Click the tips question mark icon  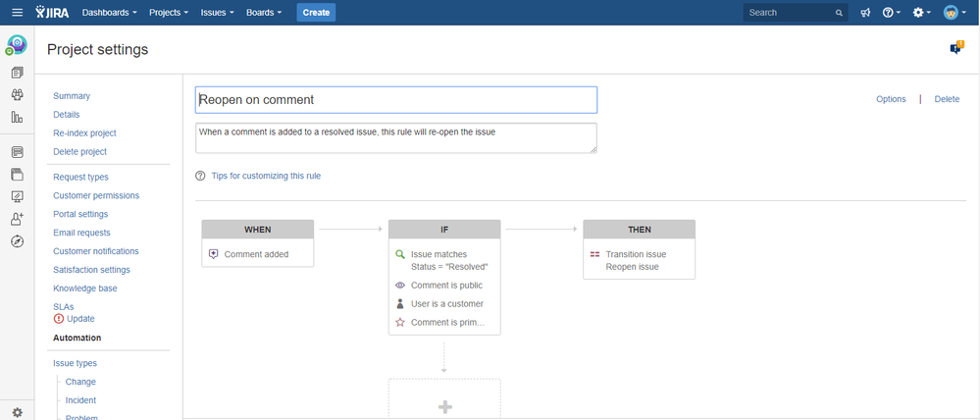200,176
